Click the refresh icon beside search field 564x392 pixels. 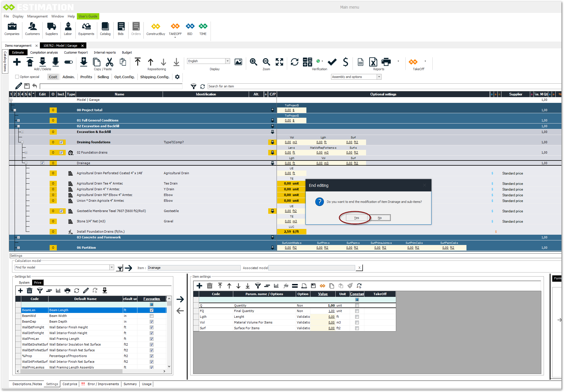pyautogui.click(x=203, y=86)
